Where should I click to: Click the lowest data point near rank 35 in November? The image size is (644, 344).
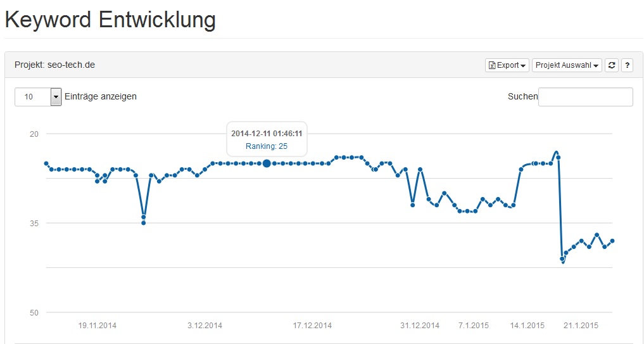(143, 223)
